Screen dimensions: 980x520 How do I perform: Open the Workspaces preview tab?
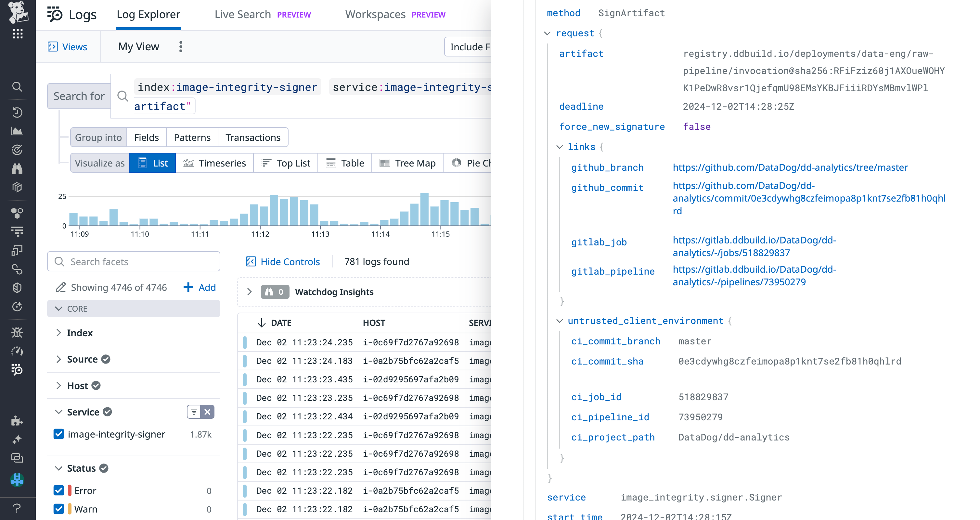click(375, 14)
